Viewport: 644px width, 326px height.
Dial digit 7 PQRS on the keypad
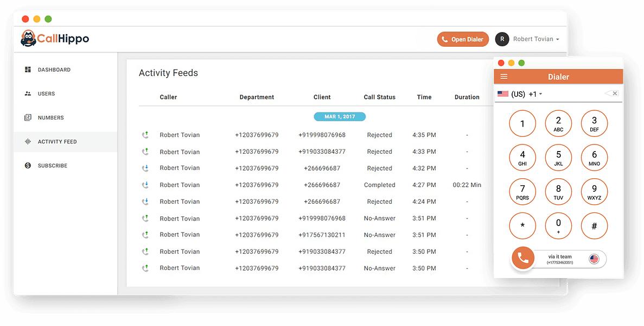[x=522, y=192]
